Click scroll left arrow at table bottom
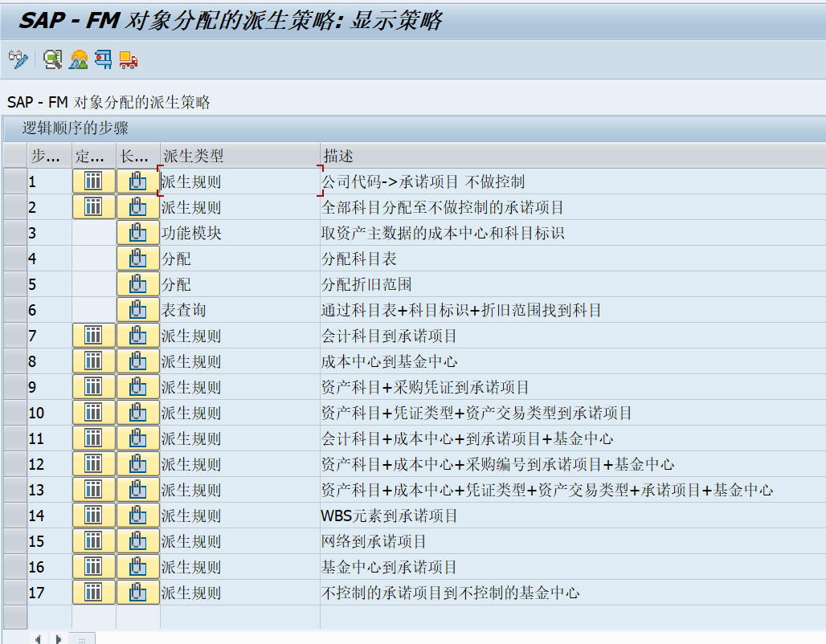 point(38,638)
